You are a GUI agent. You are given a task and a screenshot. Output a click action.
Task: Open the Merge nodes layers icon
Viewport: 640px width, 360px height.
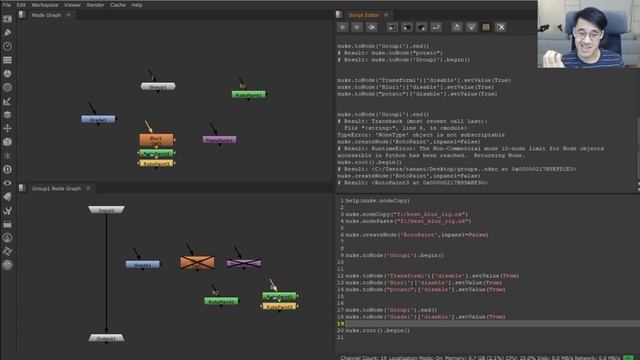[7, 115]
